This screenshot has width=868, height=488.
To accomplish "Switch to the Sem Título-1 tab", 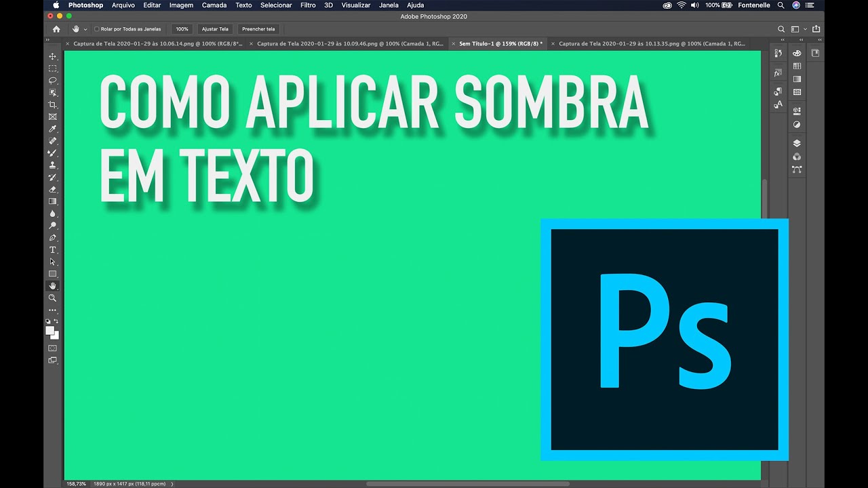I will click(x=500, y=43).
